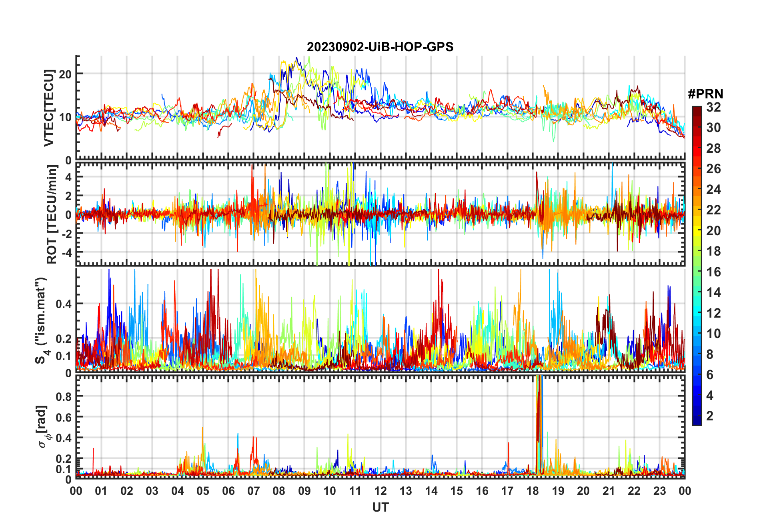Click the VTEC[TECU] y-axis label

[x=49, y=108]
